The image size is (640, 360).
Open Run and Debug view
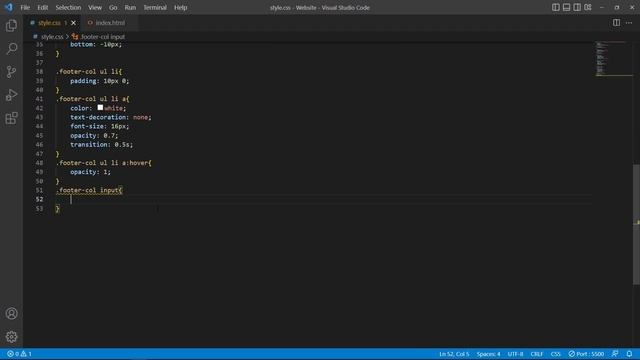(x=11, y=95)
